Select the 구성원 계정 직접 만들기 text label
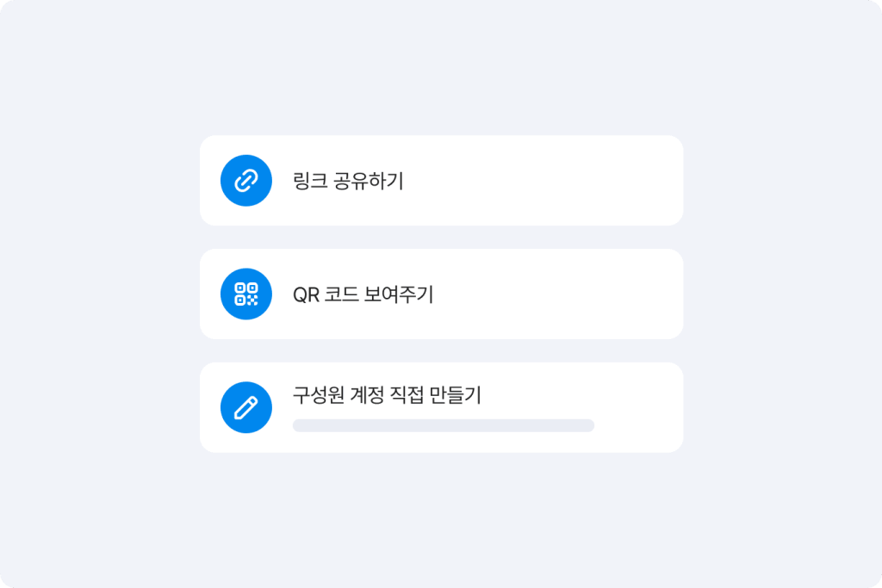 387,395
